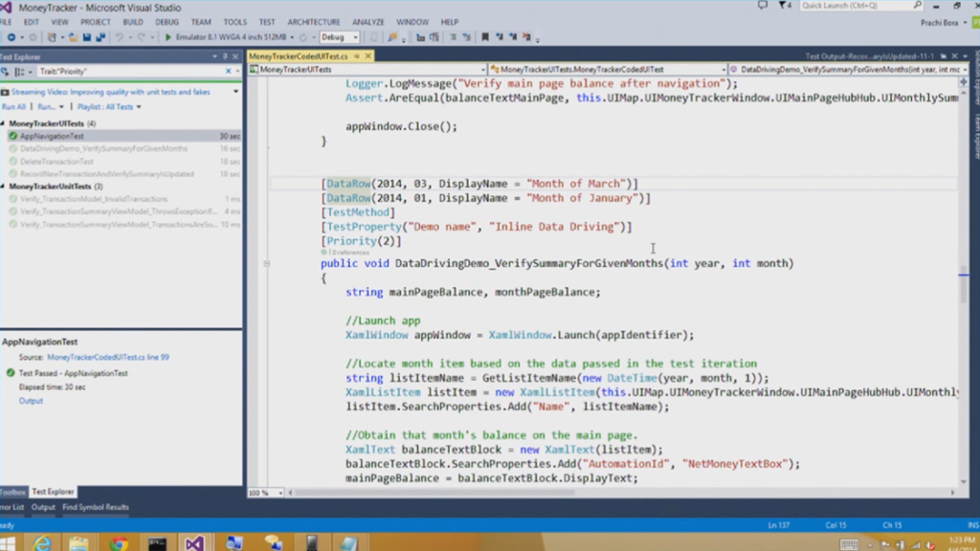Click the Open File folder icon

(x=73, y=37)
